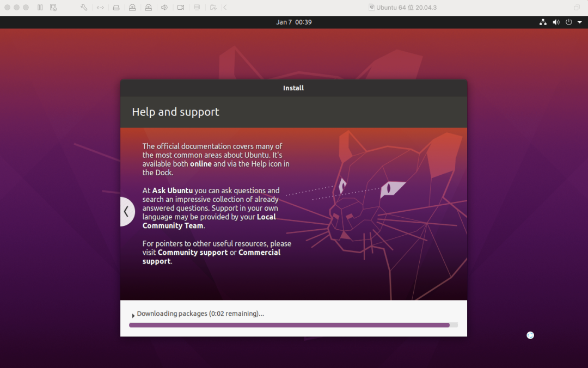Expand the system menu dropdown arrow
The width and height of the screenshot is (588, 368).
click(579, 22)
